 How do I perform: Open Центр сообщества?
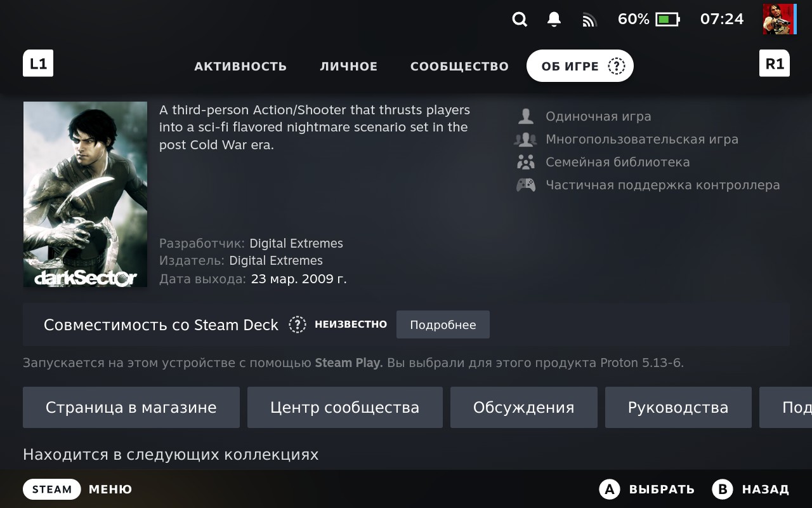click(x=344, y=407)
